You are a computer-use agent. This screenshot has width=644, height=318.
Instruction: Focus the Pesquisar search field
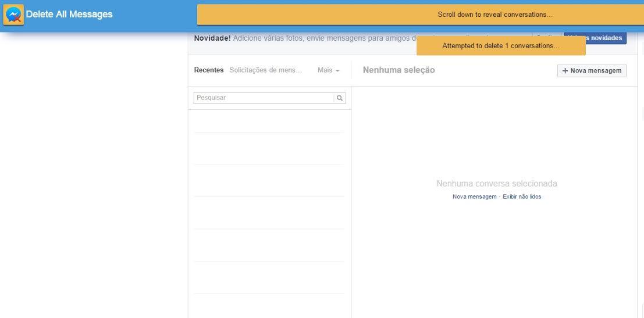(x=264, y=98)
